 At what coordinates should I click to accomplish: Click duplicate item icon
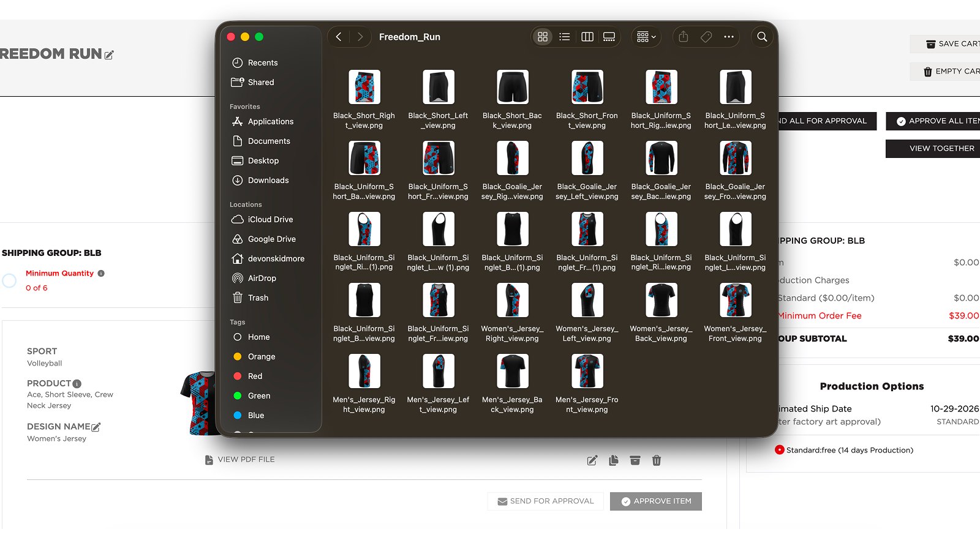coord(614,460)
